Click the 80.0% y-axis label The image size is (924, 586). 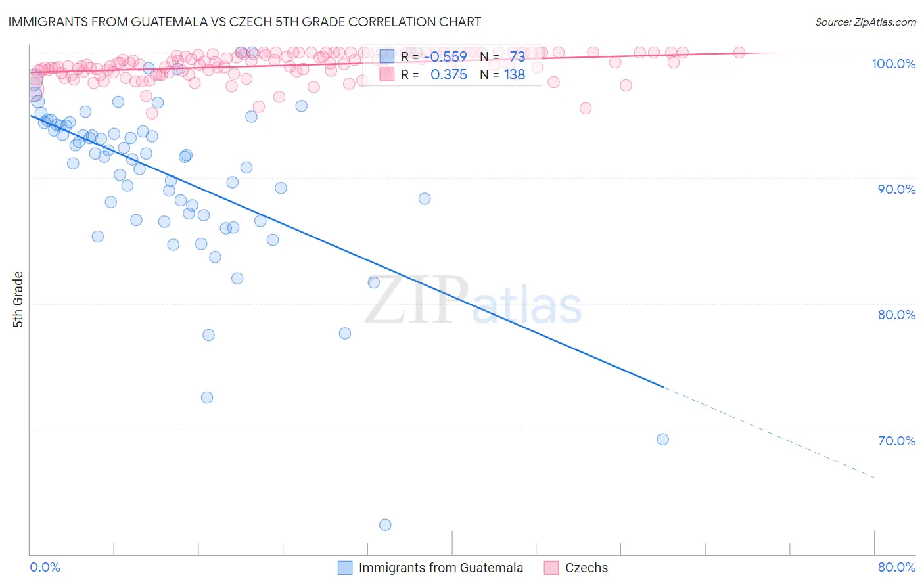point(896,315)
